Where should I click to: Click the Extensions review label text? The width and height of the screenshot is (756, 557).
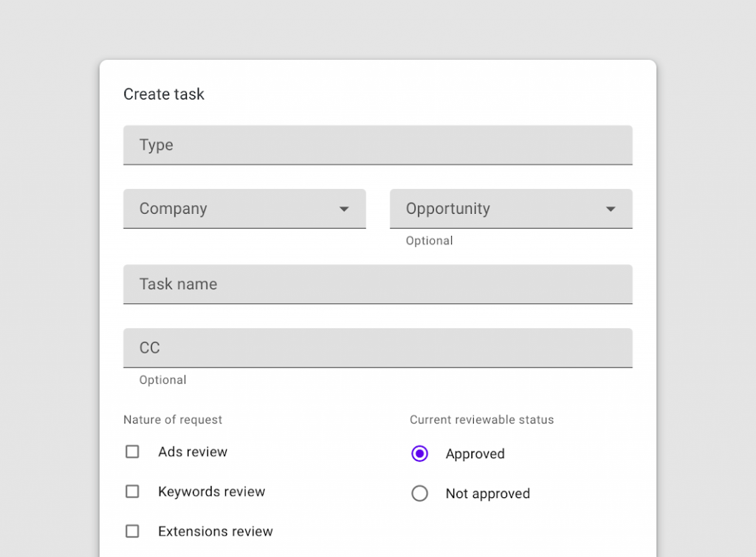tap(216, 532)
